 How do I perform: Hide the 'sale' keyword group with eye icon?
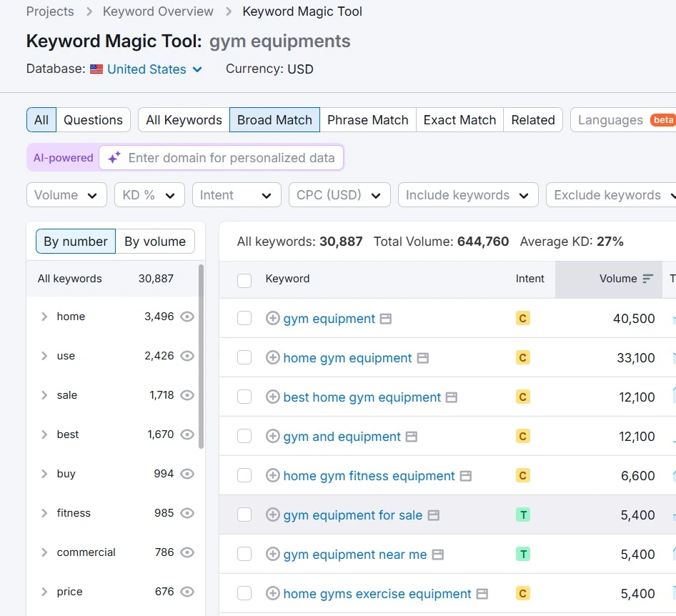tap(187, 395)
